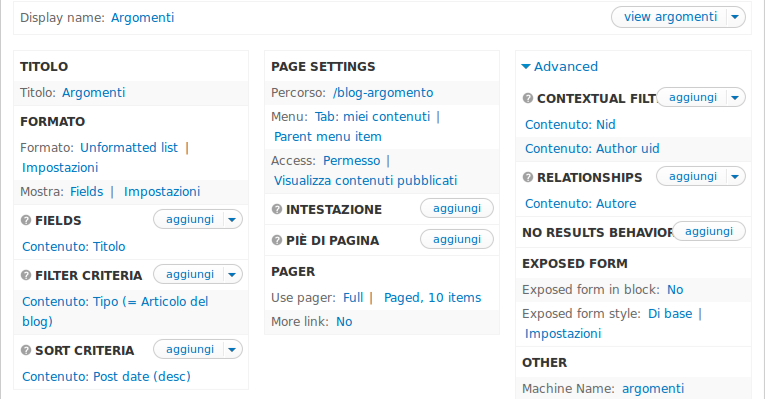Open dropdown arrow next to view argomenti
Image resolution: width=765 pixels, height=399 pixels.
click(x=735, y=18)
